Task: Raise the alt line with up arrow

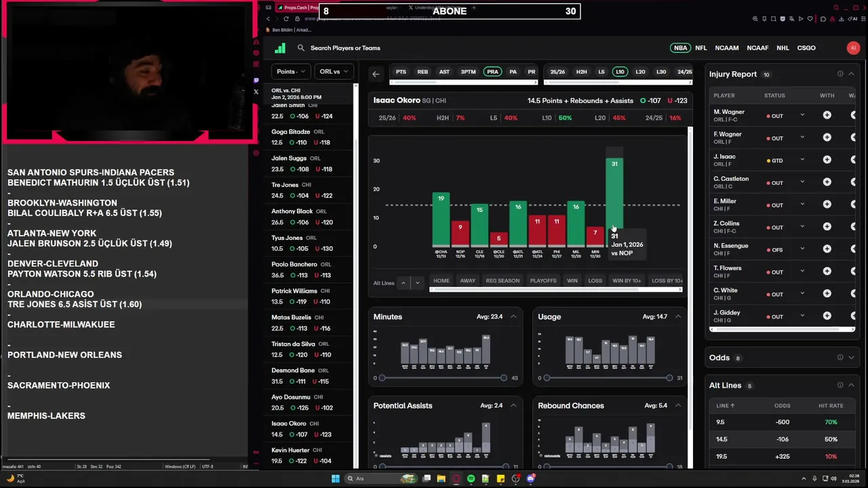Action: click(403, 283)
